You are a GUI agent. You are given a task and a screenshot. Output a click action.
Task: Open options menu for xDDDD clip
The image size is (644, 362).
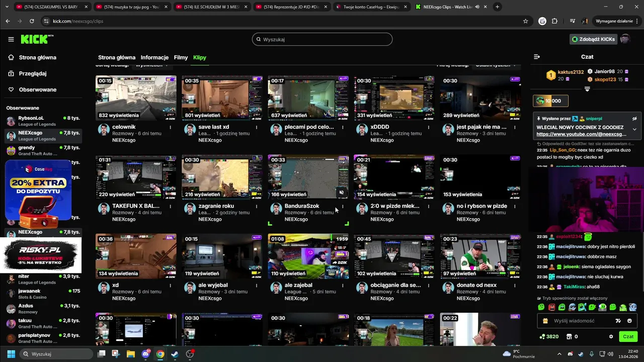(x=429, y=127)
